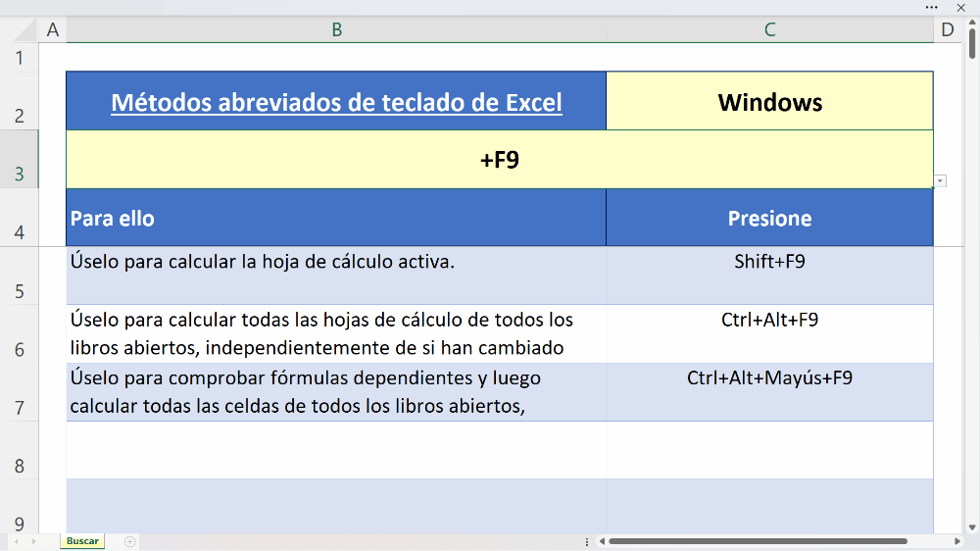Screen dimensions: 980x551
Task: Select the row 4 header
Action: pos(20,218)
